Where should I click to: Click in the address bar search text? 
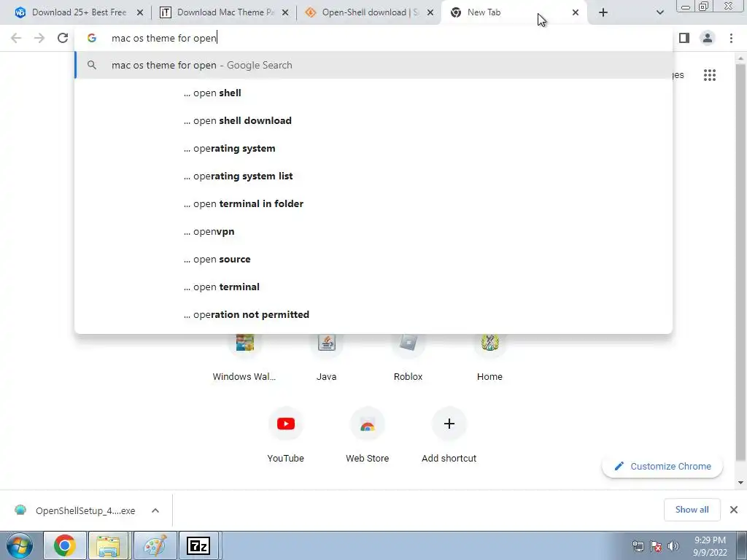click(x=164, y=38)
